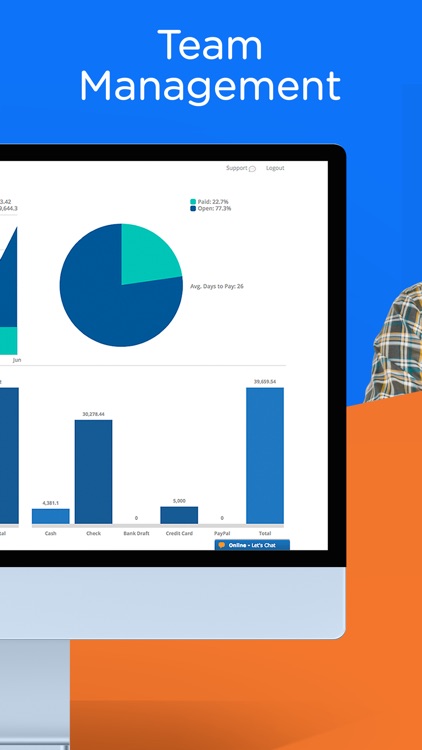The image size is (422, 750).
Task: Select the Check axis label
Action: click(x=93, y=533)
